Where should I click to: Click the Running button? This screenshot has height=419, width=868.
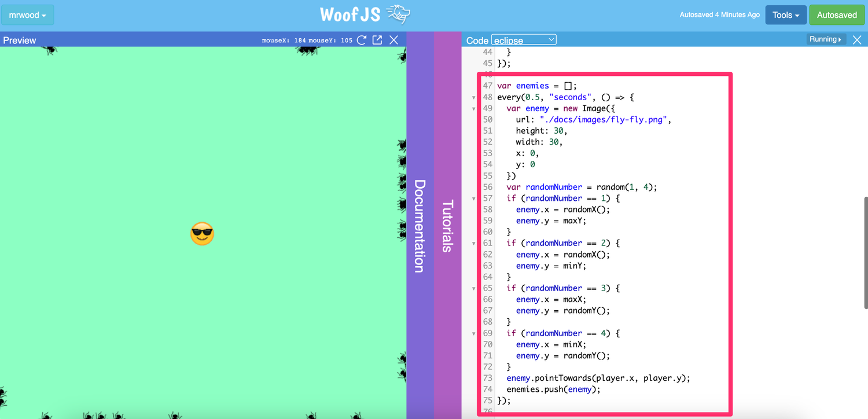coord(823,39)
